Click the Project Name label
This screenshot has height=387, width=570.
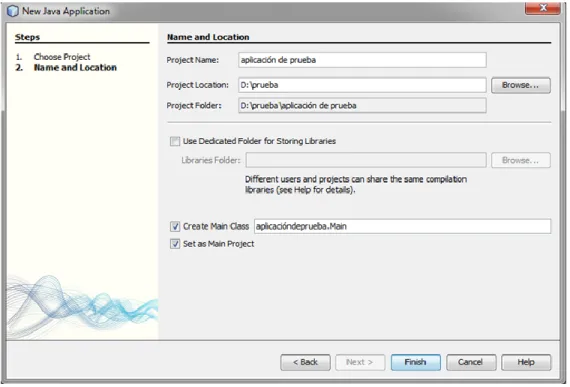tap(193, 60)
